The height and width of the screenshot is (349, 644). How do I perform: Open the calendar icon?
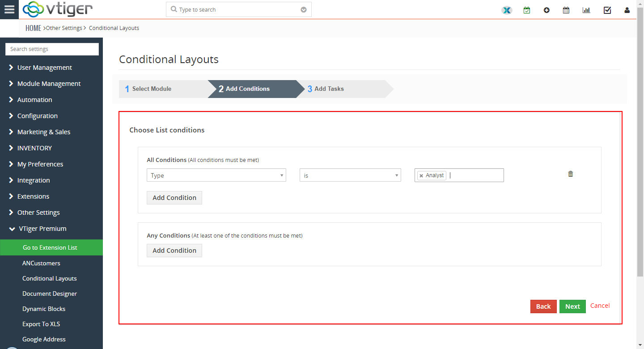click(x=566, y=10)
